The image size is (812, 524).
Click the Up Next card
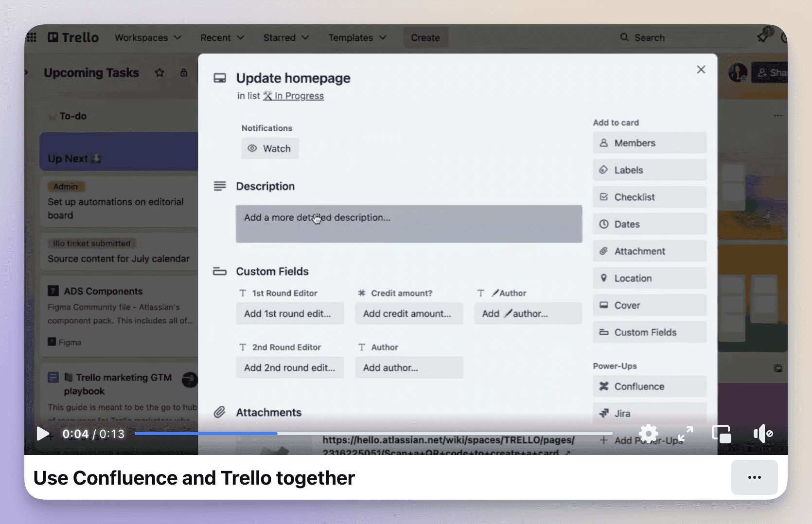point(119,152)
